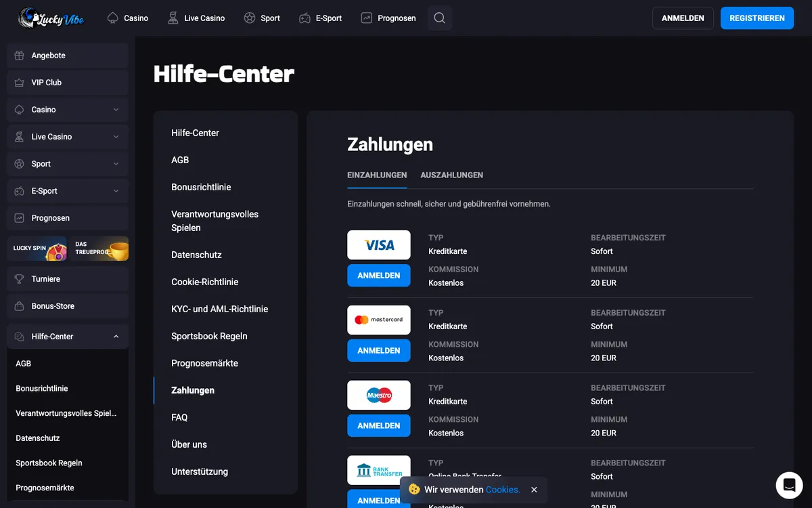This screenshot has height=508, width=812.
Task: Open AGB in the help menu panel
Action: (x=180, y=160)
